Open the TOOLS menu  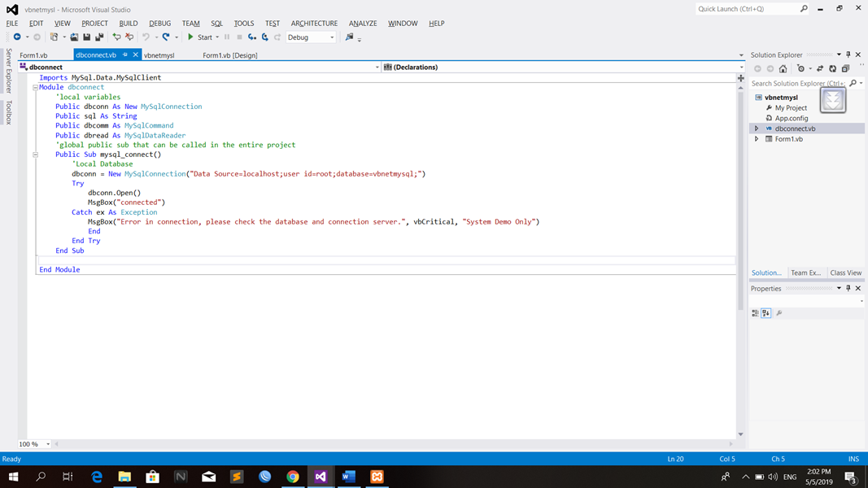pos(243,24)
